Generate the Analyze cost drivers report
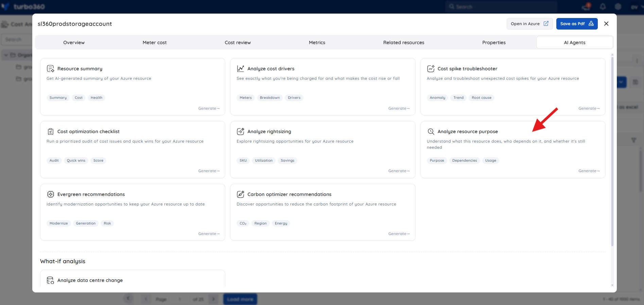 click(x=399, y=108)
